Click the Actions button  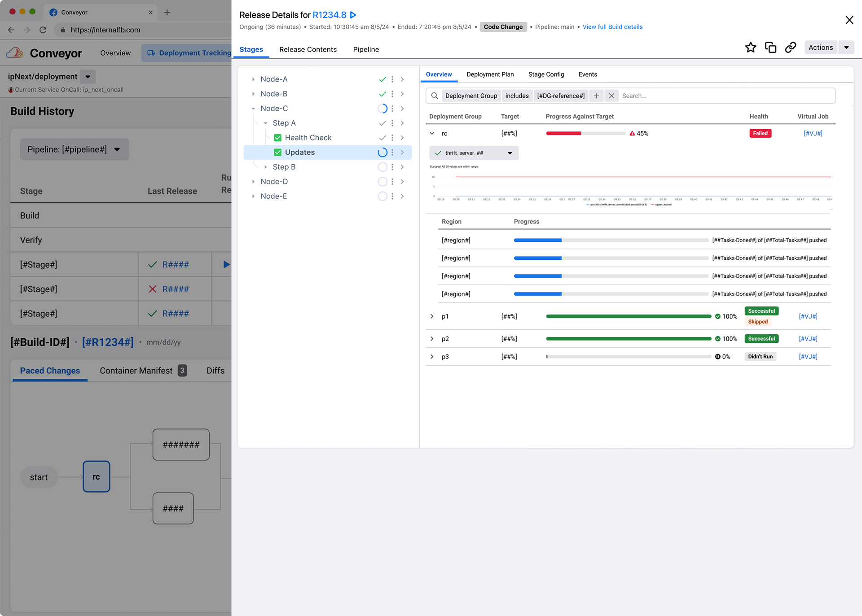pyautogui.click(x=821, y=48)
